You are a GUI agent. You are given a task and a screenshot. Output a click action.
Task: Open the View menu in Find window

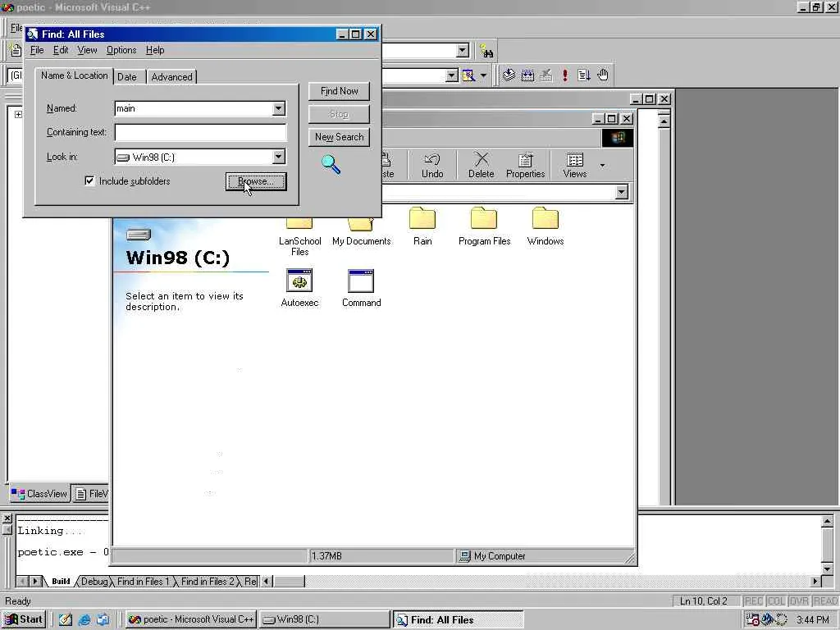[87, 50]
